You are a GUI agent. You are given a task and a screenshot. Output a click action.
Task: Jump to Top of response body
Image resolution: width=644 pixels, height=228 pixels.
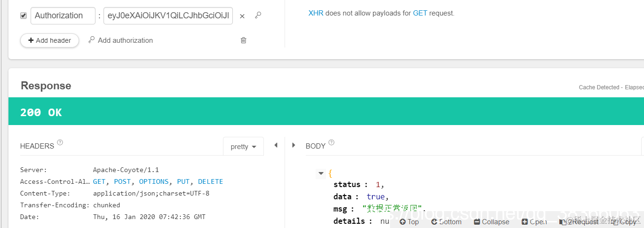(x=409, y=222)
